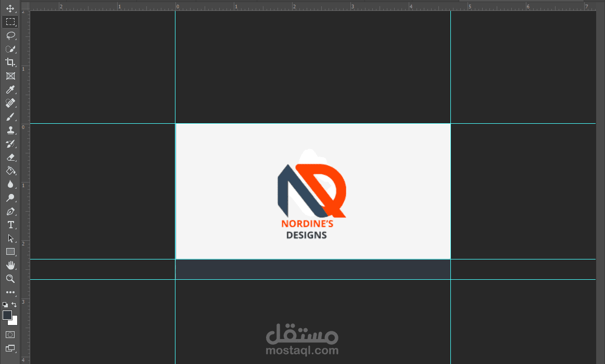Select the Frame tool
The image size is (605, 364).
coord(10,76)
